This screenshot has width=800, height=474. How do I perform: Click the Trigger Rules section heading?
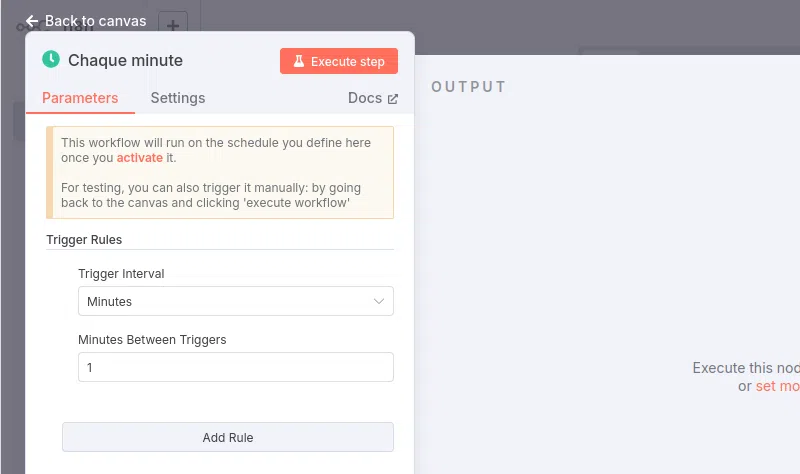click(84, 240)
